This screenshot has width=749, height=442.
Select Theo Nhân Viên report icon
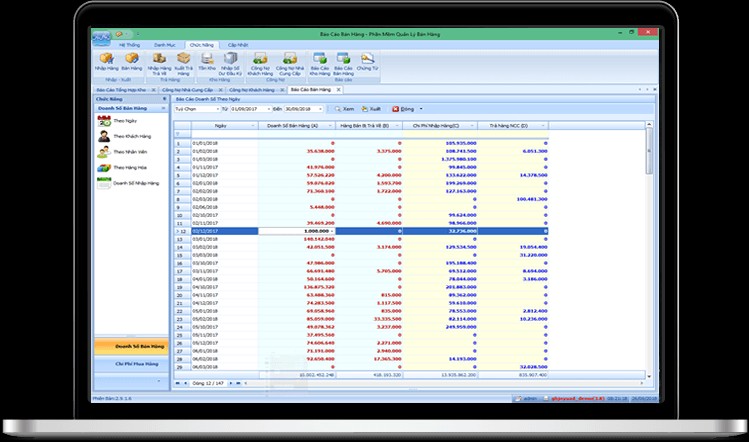tap(104, 152)
